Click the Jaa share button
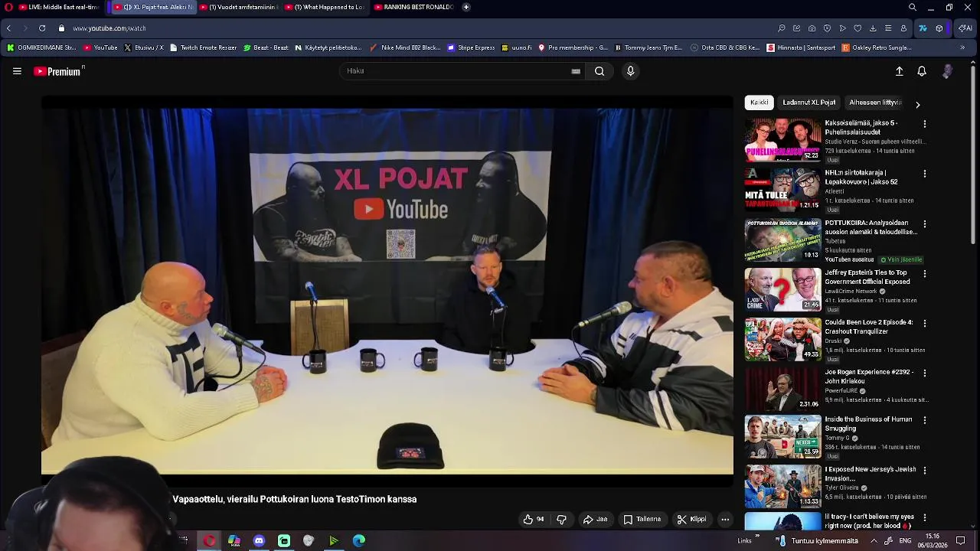 coord(595,519)
